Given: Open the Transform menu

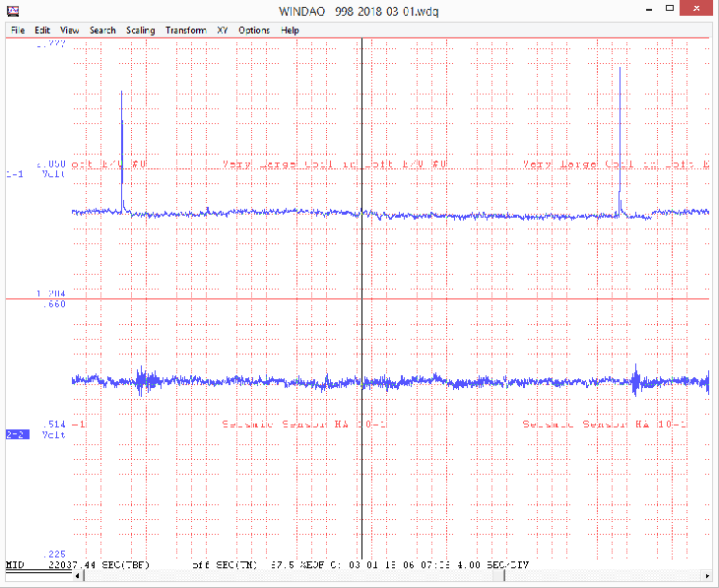Looking at the screenshot, I should pos(186,31).
